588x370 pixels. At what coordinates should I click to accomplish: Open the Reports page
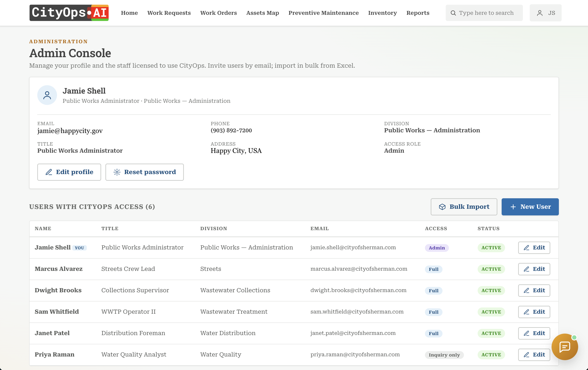coord(418,13)
